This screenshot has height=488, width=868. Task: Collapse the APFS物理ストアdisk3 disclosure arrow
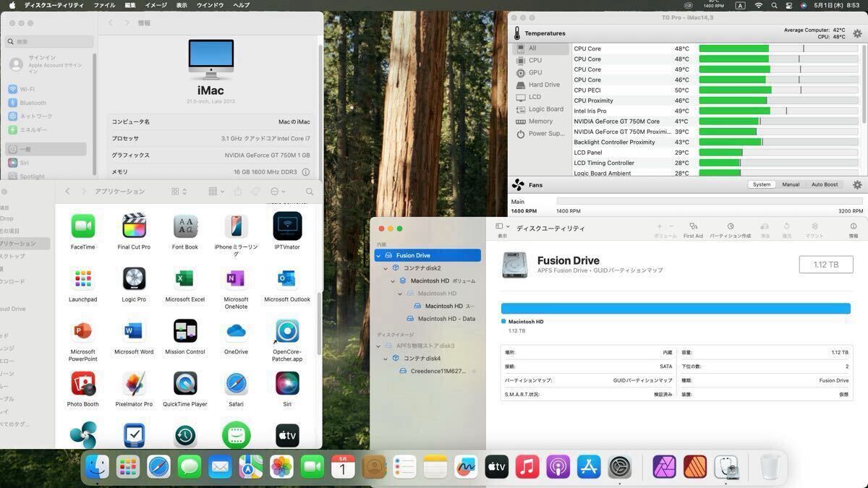378,346
